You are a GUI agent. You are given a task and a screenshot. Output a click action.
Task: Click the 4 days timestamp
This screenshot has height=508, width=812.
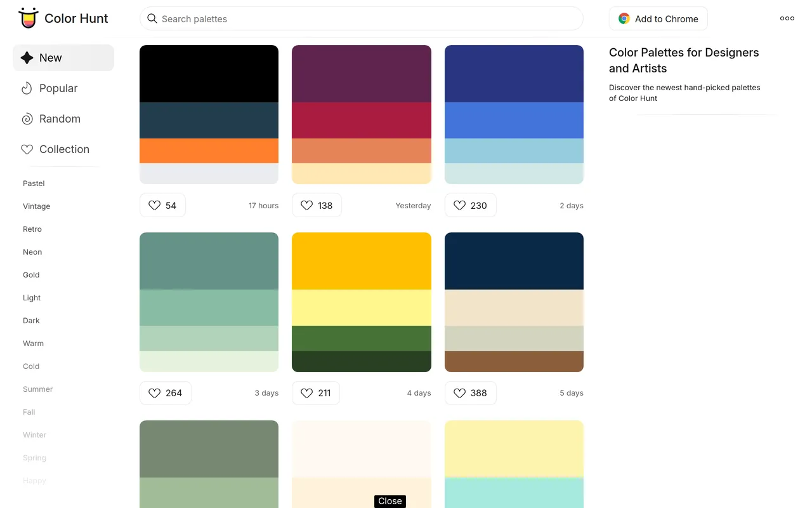click(419, 393)
